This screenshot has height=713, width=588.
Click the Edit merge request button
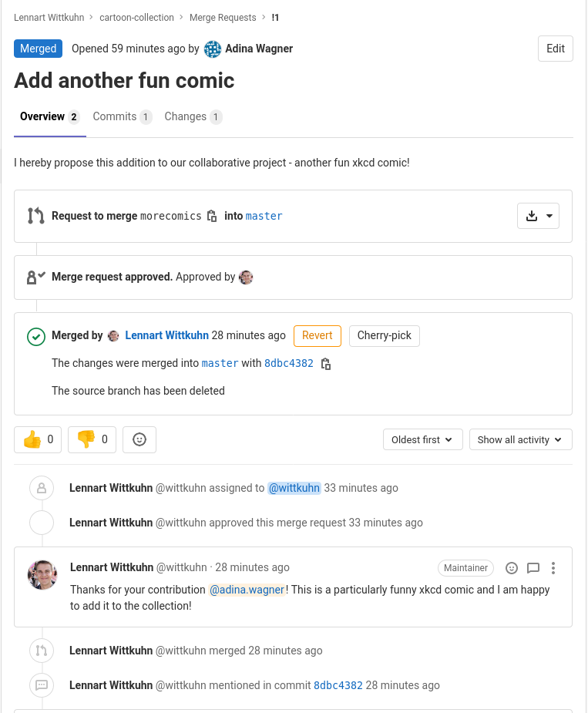coord(555,49)
